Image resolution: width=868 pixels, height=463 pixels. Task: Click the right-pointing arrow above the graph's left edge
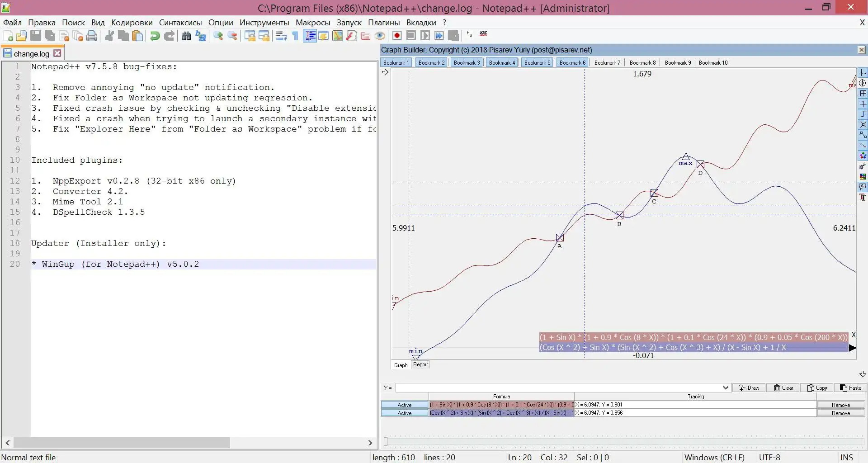(385, 72)
